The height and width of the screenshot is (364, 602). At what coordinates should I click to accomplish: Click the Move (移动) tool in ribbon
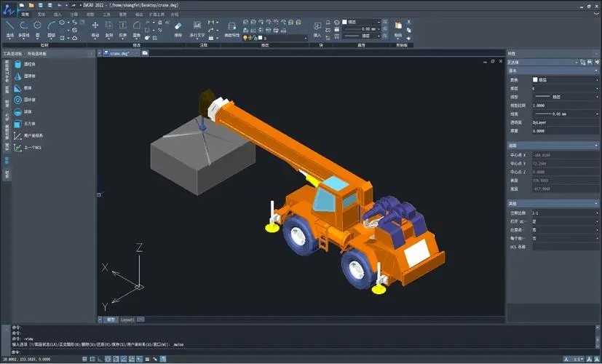pos(95,28)
